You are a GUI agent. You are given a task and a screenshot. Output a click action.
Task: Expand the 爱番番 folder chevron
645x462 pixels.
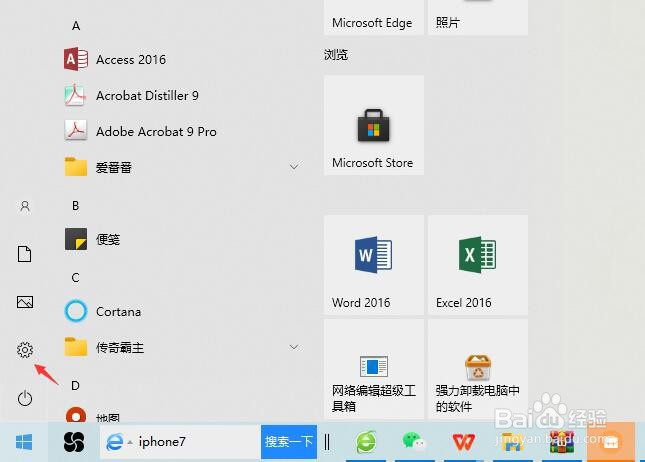[294, 167]
